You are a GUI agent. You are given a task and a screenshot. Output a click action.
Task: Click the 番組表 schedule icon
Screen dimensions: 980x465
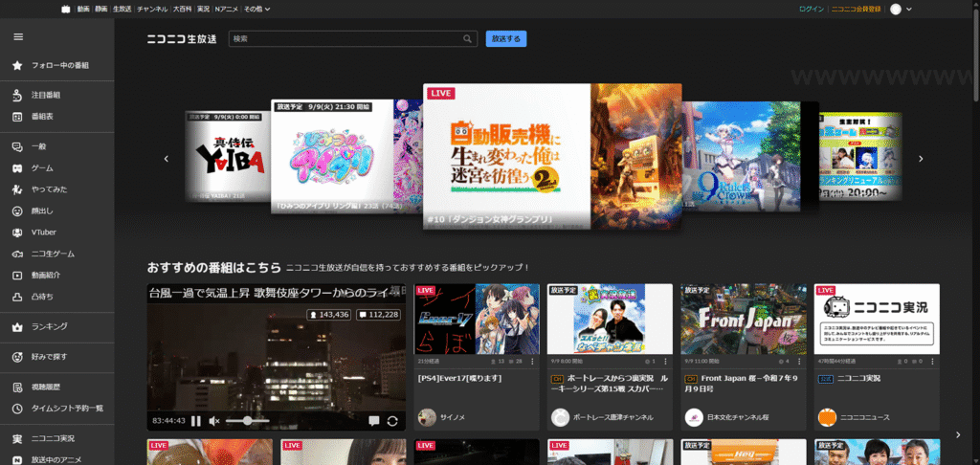(x=17, y=117)
